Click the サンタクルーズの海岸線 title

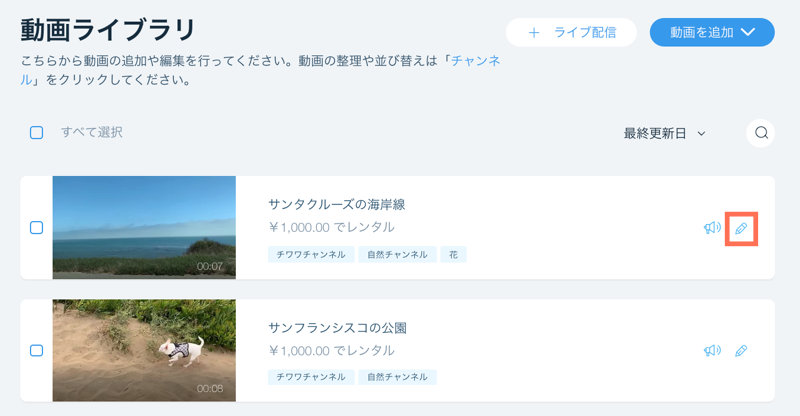pyautogui.click(x=337, y=205)
